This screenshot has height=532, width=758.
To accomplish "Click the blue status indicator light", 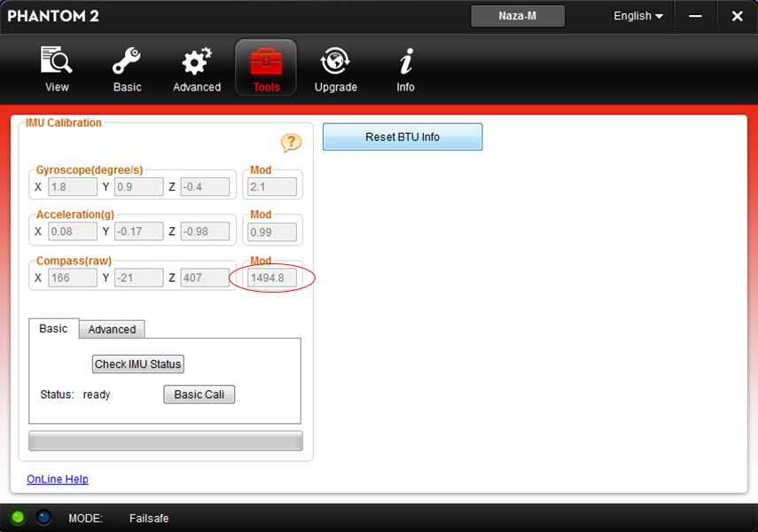I will click(43, 518).
